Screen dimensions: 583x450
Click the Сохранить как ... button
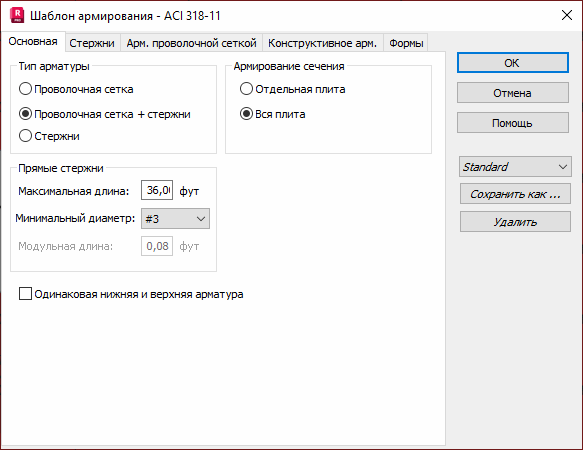coord(515,194)
